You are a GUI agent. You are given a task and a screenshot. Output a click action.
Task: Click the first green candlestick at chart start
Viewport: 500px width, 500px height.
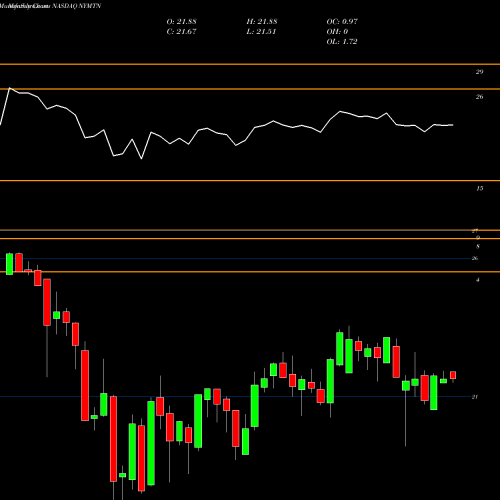click(x=9, y=264)
